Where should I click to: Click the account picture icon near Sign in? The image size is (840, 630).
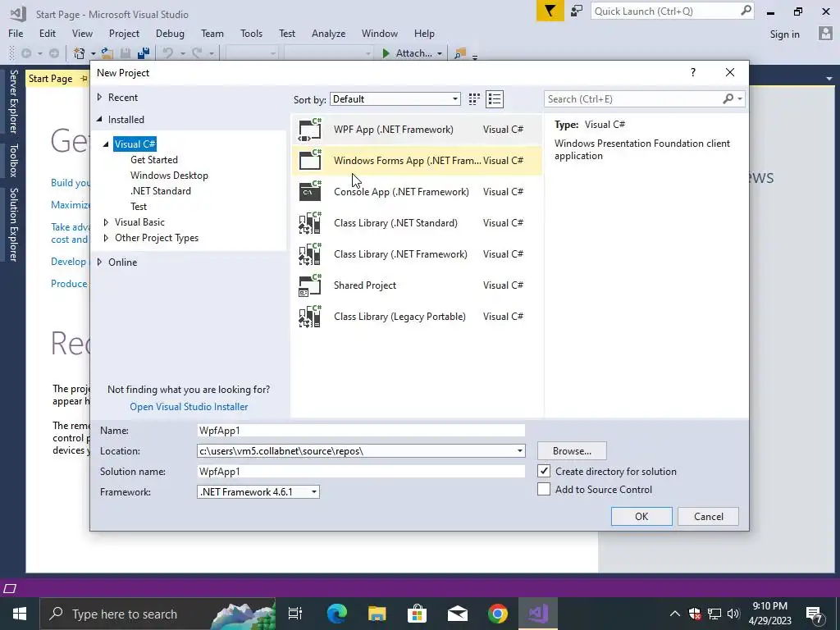click(x=825, y=33)
